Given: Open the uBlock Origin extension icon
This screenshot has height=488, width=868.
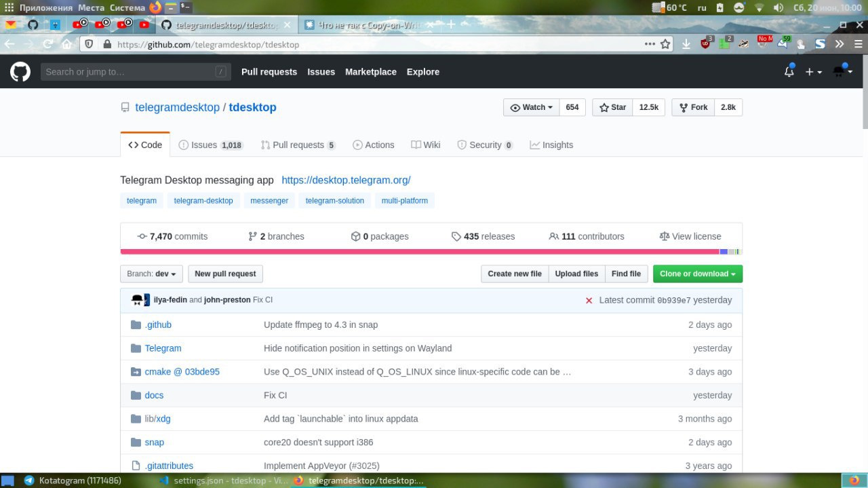Looking at the screenshot, I should coord(706,43).
